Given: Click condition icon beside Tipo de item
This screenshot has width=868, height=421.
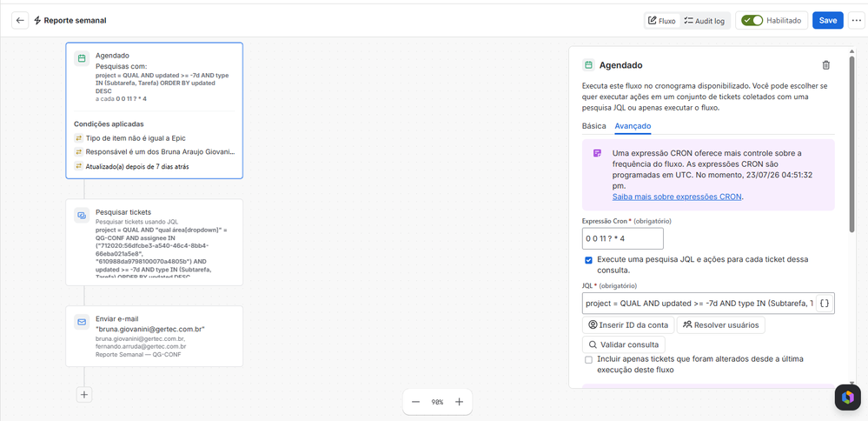Looking at the screenshot, I should point(78,138).
